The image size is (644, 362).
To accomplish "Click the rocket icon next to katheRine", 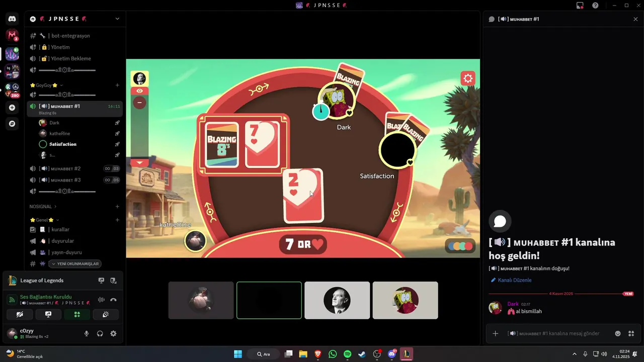I will coord(117,134).
